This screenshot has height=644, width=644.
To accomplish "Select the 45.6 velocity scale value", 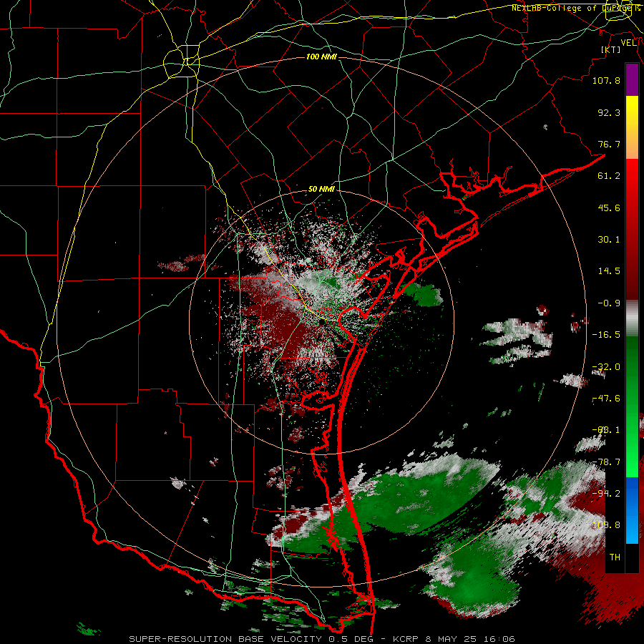I will click(609, 208).
